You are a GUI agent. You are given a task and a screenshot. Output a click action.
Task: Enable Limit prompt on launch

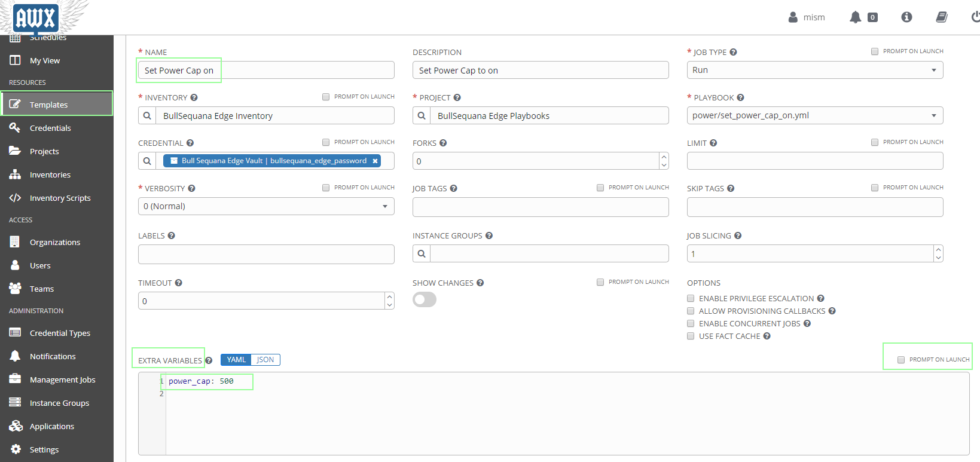pos(875,142)
